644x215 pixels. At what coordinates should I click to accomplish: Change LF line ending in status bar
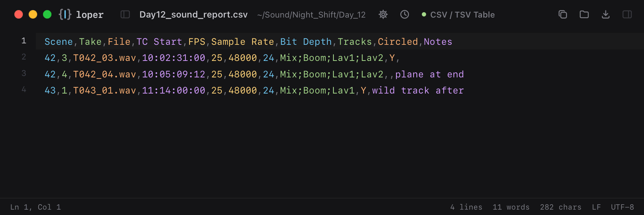(596, 207)
